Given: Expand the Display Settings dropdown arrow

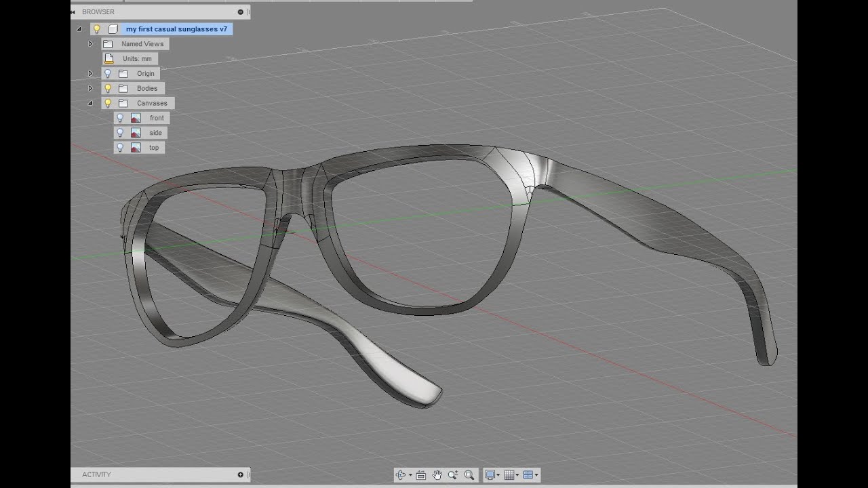Looking at the screenshot, I should click(x=498, y=476).
